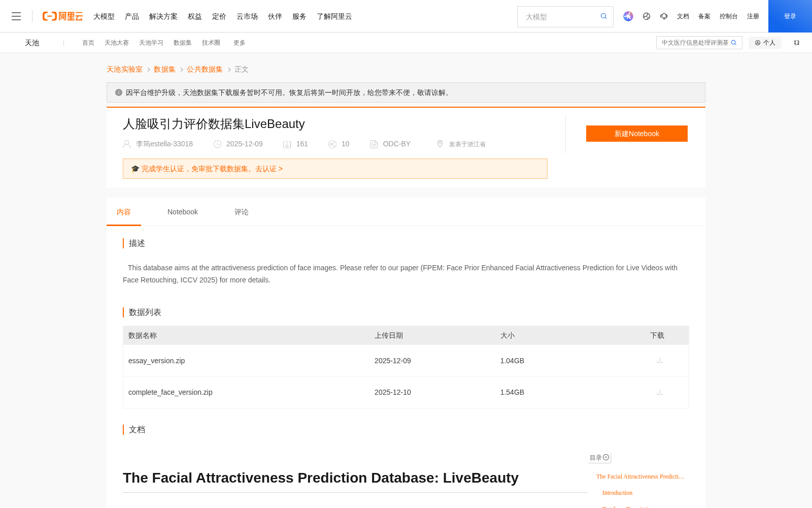Click the 新建Notebook button
The image size is (812, 508).
pyautogui.click(x=637, y=134)
